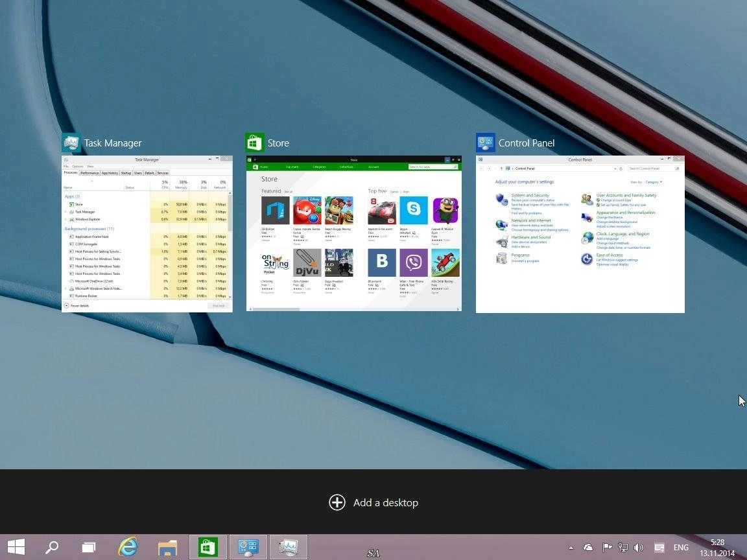Open View menu in Task Manager preview
Image resolution: width=747 pixels, height=560 pixels.
point(90,166)
